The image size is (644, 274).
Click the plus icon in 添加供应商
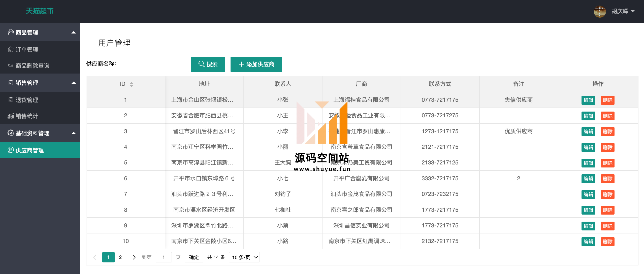pos(241,64)
